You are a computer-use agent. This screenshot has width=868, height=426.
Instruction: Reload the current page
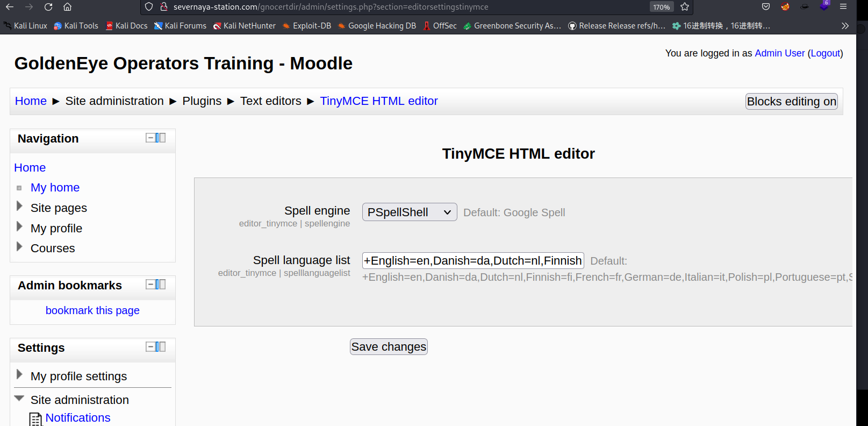48,7
